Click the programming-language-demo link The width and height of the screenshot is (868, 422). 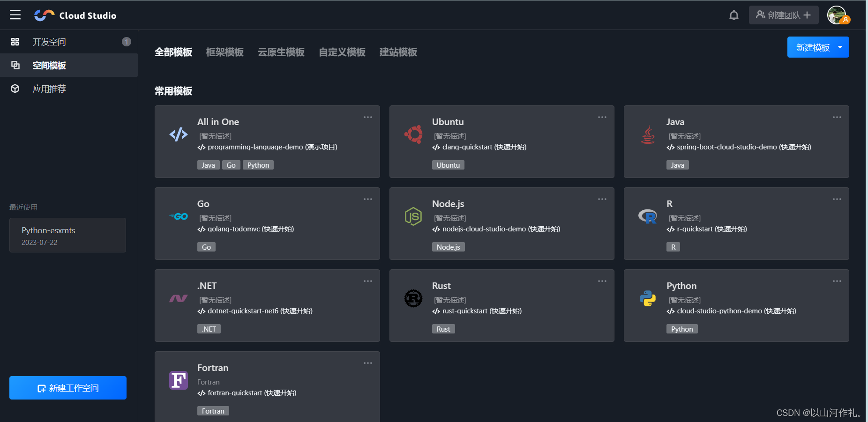pyautogui.click(x=267, y=147)
